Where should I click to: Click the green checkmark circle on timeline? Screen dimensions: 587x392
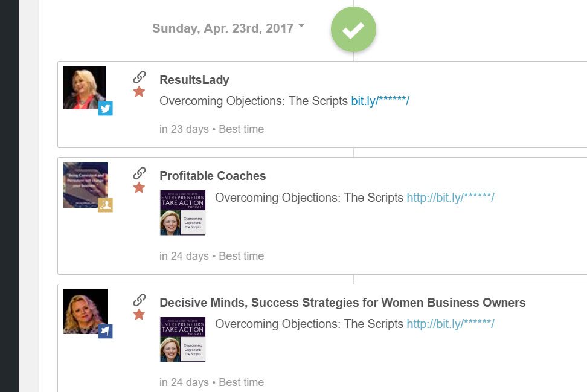[x=353, y=30]
